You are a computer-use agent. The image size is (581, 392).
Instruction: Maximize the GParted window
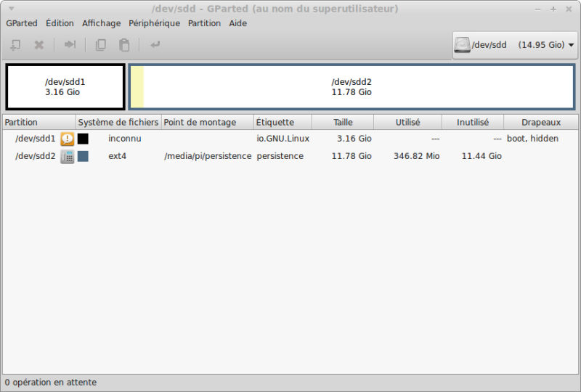(x=553, y=9)
